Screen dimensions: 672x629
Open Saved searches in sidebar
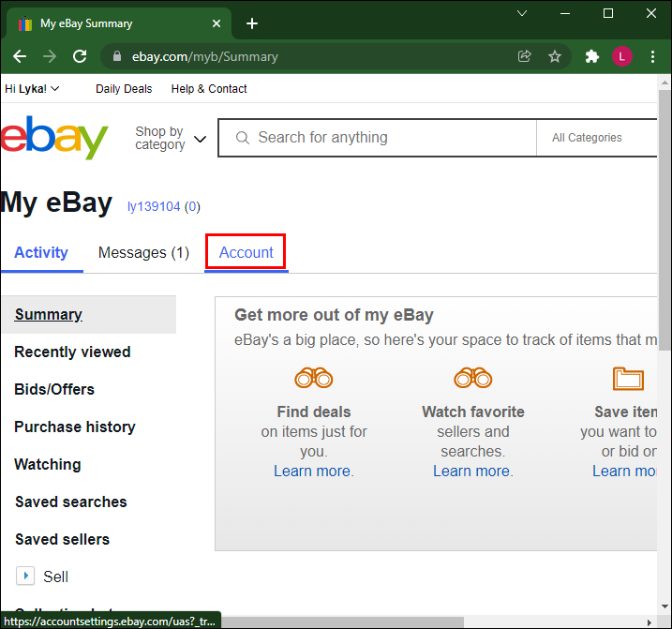point(71,502)
